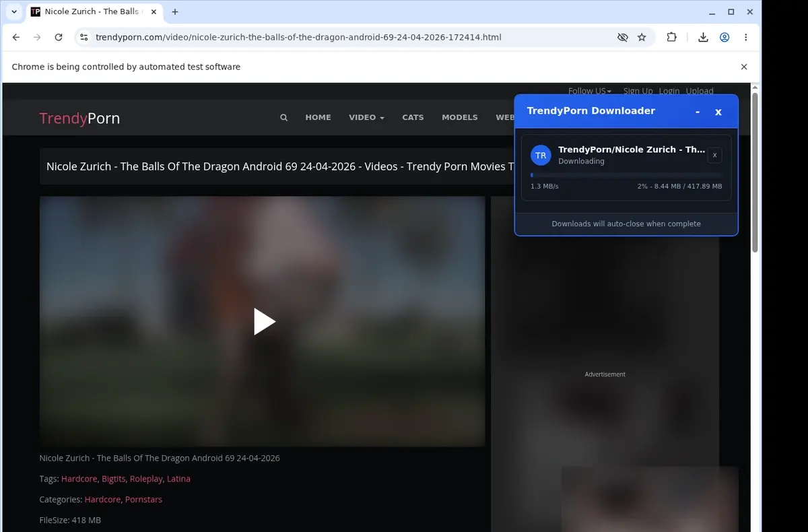Image resolution: width=808 pixels, height=532 pixels.
Task: Open the HOME menu item
Action: point(318,117)
